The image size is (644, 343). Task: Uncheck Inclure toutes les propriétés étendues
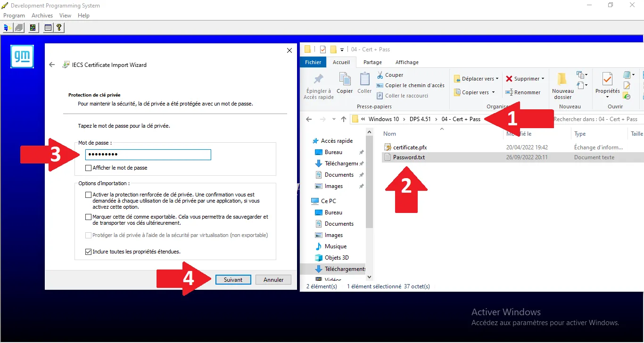[88, 252]
